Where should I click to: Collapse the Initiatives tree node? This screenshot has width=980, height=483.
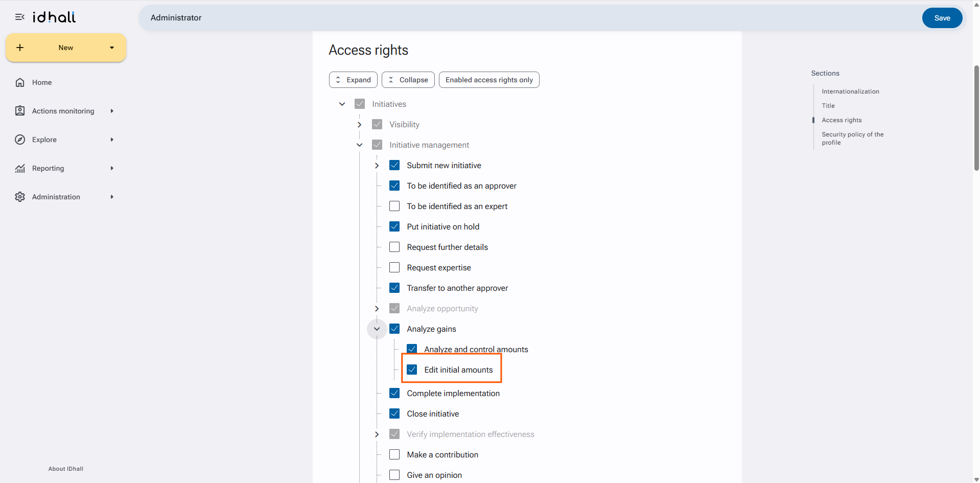click(x=342, y=104)
